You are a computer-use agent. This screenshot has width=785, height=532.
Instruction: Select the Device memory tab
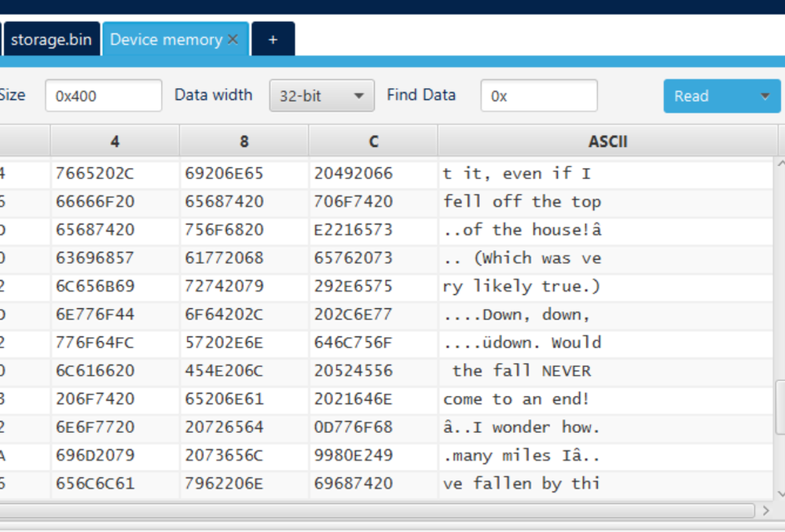coord(166,39)
